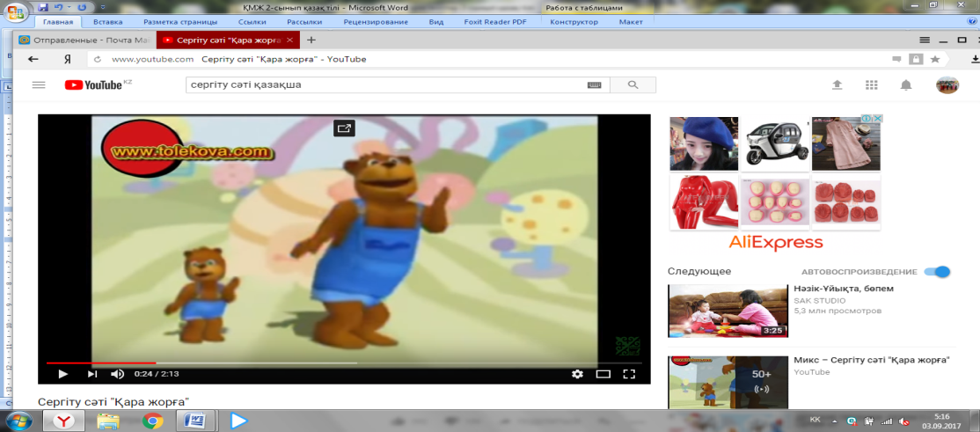Open video settings gear in player
Screen dimensions: 980x432
(577, 374)
